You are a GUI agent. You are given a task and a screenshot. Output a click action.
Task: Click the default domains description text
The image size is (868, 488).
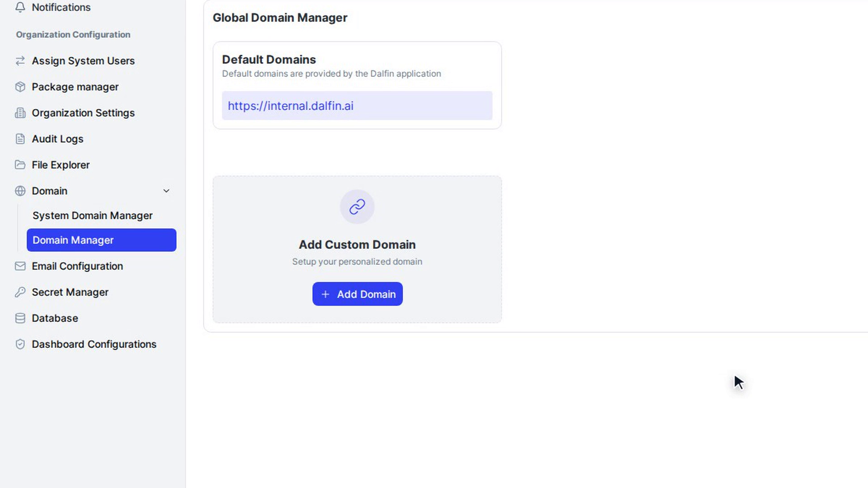(x=331, y=74)
